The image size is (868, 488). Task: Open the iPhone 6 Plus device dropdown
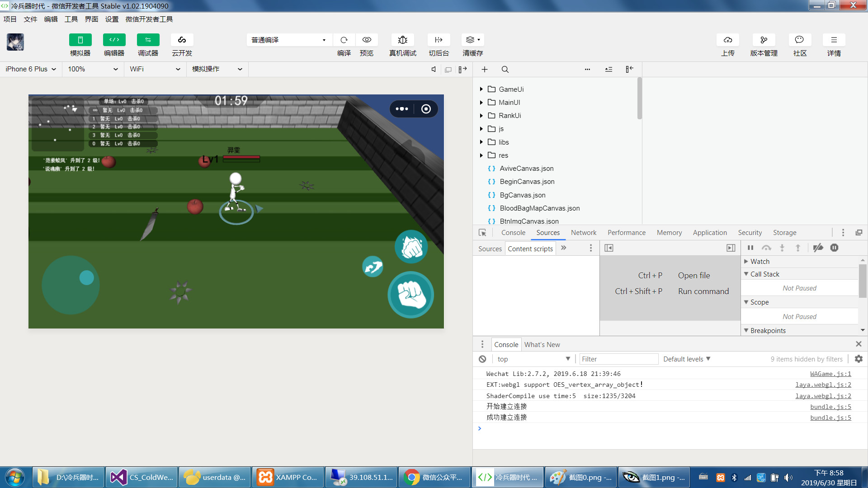(x=31, y=69)
